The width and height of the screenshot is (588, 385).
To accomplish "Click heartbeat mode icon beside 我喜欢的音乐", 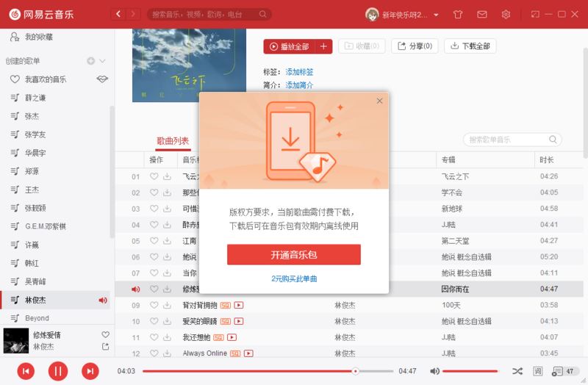I will click(102, 79).
